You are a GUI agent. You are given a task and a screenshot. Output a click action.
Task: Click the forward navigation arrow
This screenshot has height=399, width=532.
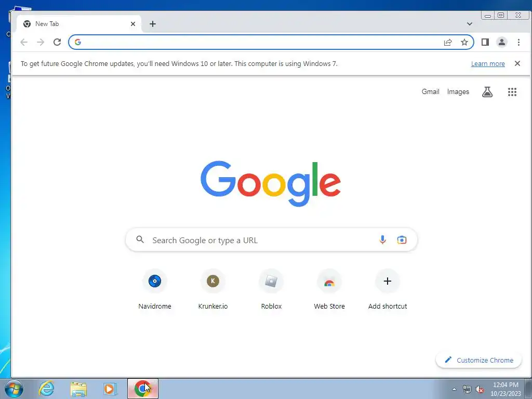41,42
